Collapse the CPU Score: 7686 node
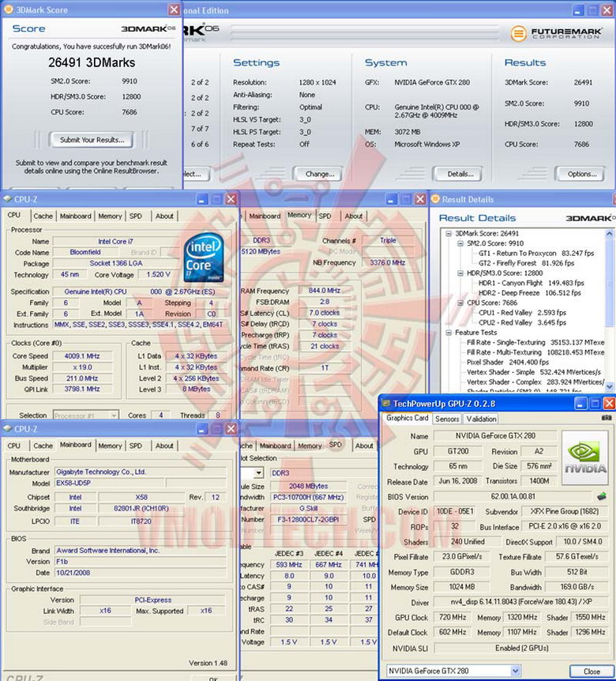 (x=460, y=303)
